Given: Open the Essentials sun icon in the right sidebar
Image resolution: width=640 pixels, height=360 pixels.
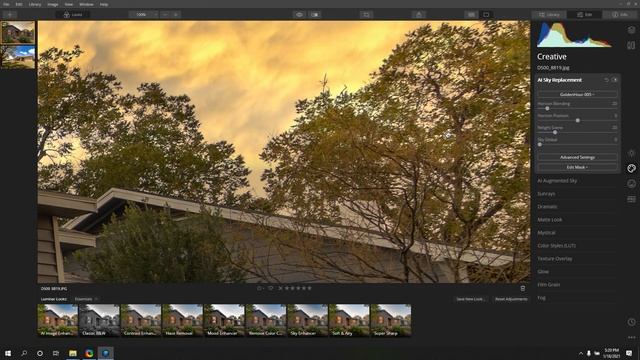Looking at the screenshot, I should 631,153.
